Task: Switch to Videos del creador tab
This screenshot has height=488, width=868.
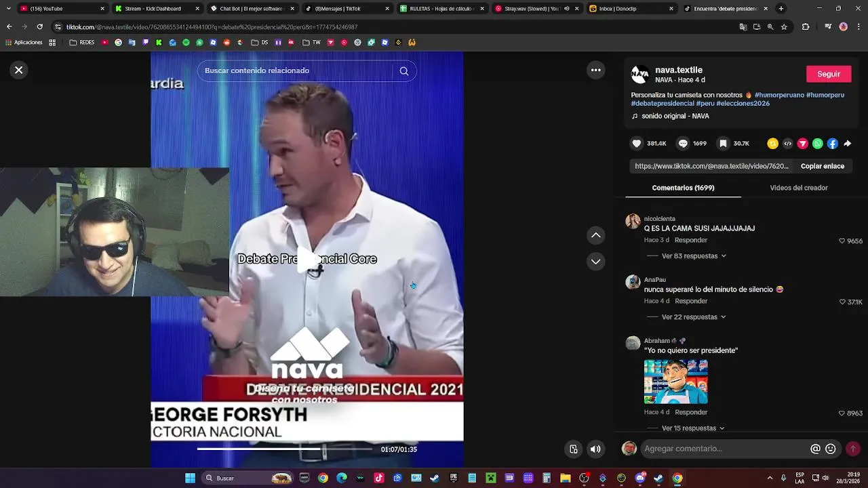Action: (799, 188)
